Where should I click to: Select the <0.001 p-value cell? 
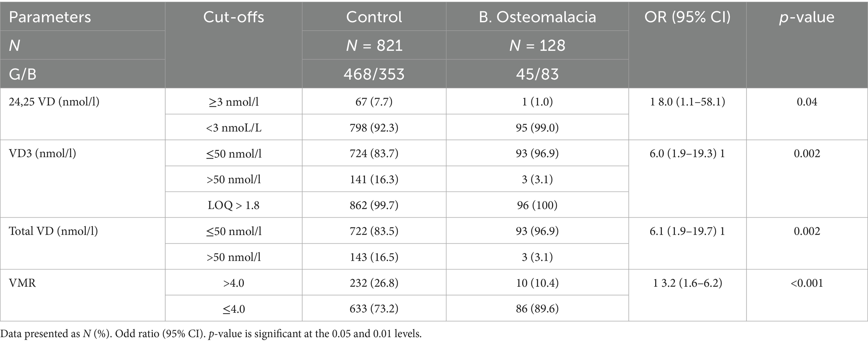[807, 283]
